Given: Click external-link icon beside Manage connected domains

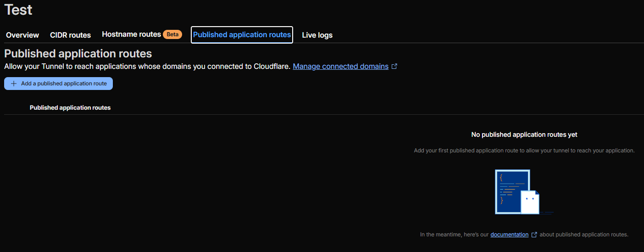Looking at the screenshot, I should (394, 67).
